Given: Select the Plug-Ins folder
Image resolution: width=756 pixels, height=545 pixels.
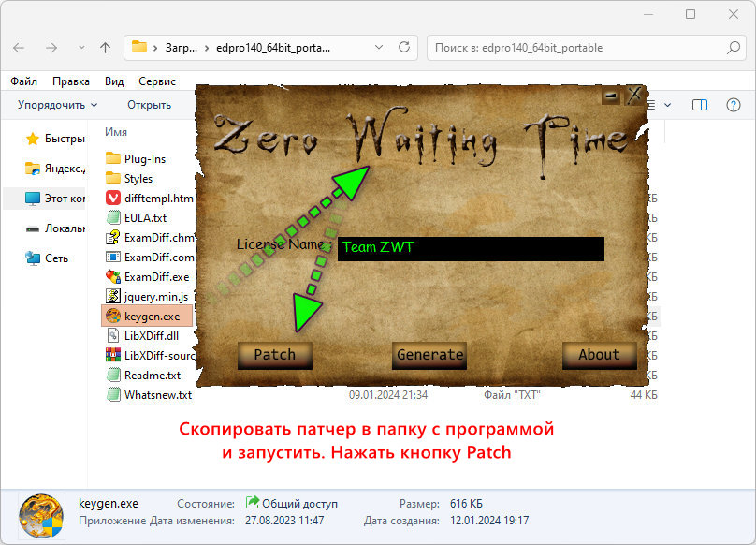Looking at the screenshot, I should click(x=136, y=159).
